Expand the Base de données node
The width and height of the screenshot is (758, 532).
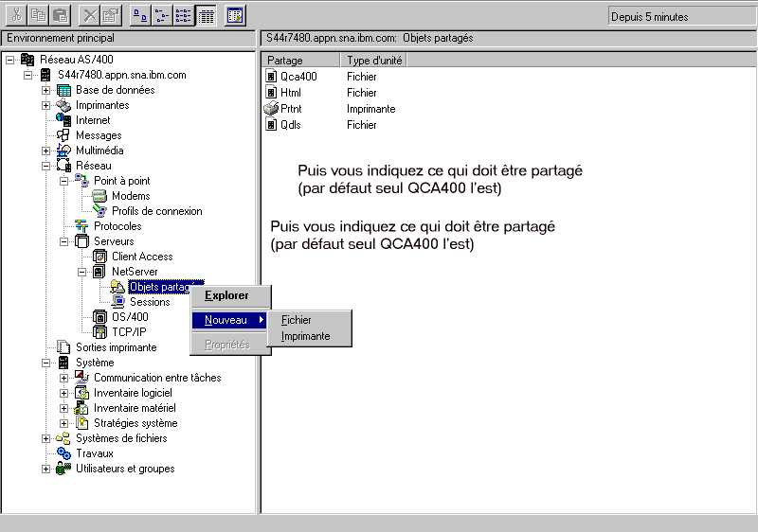pos(46,90)
